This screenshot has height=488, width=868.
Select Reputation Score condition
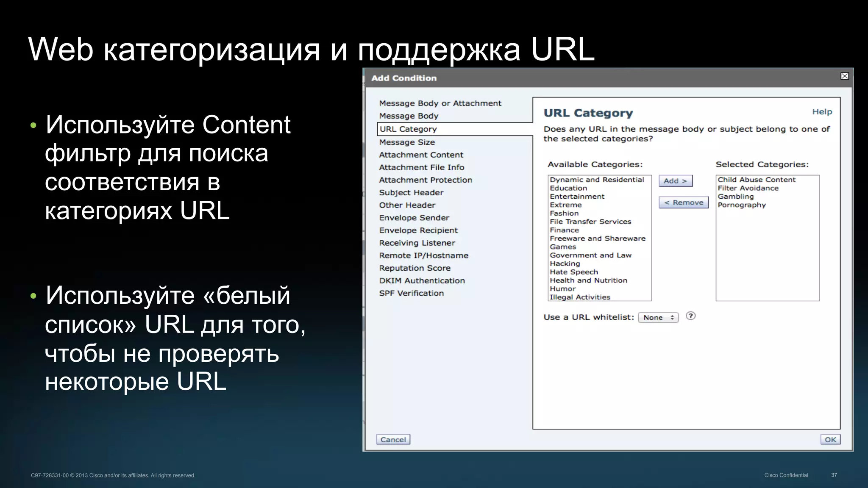415,268
